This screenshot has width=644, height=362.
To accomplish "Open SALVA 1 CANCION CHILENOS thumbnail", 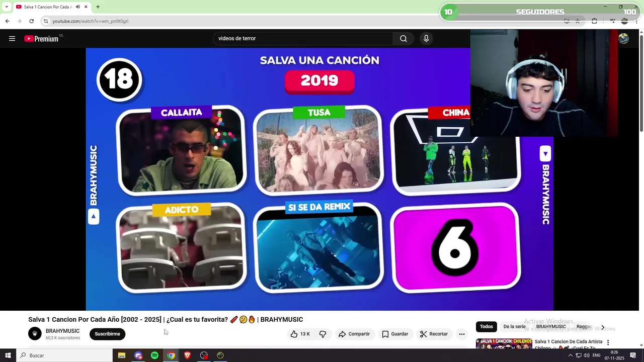I will (x=504, y=344).
